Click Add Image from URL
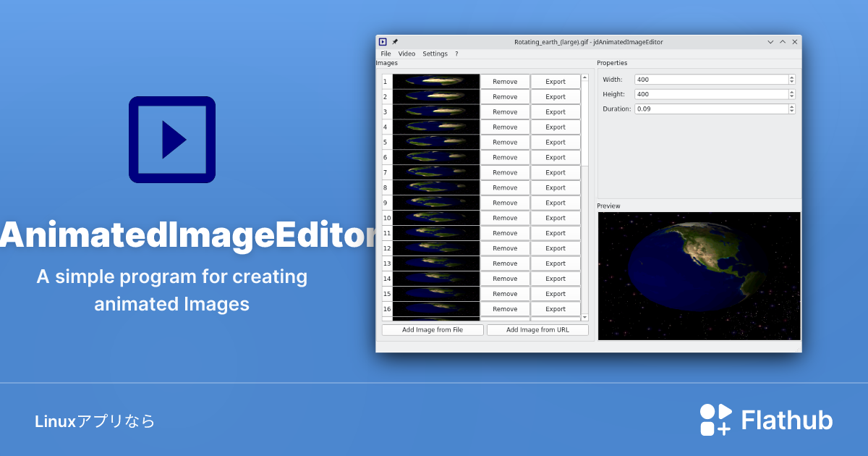Viewport: 868px width, 456px height. point(537,329)
